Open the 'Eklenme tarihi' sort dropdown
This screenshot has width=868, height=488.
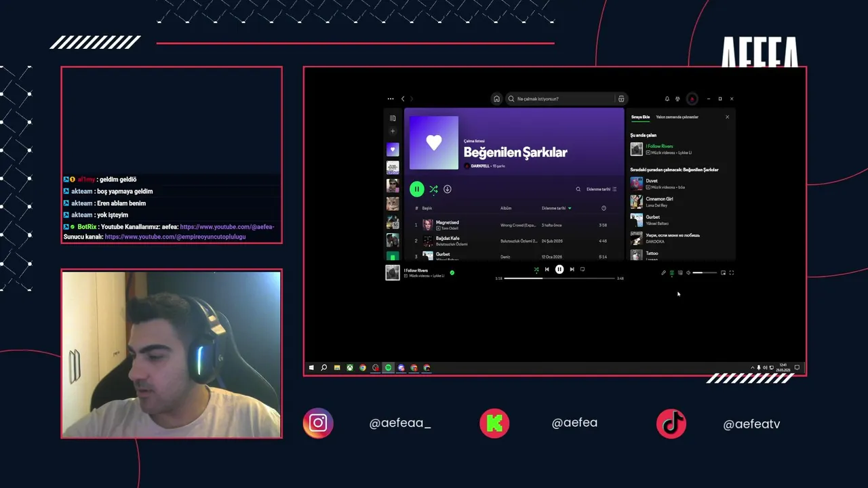pos(601,190)
